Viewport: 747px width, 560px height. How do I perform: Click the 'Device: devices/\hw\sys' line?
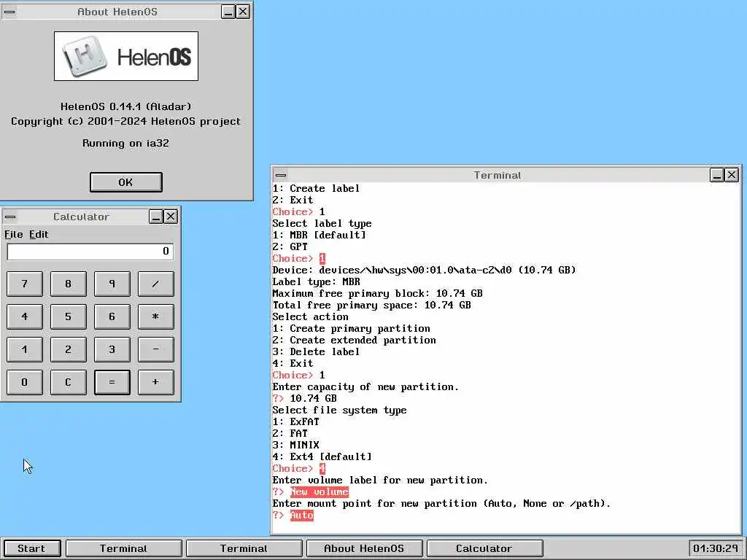[424, 270]
